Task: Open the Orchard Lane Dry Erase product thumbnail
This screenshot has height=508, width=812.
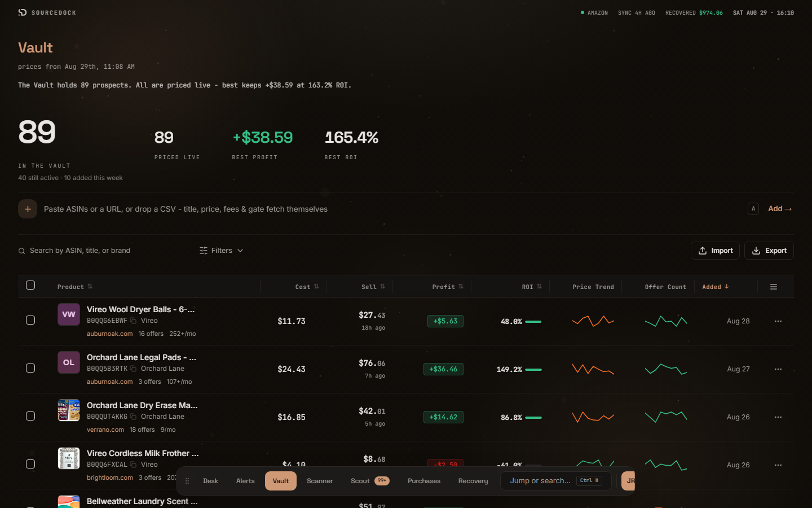Action: (x=69, y=410)
